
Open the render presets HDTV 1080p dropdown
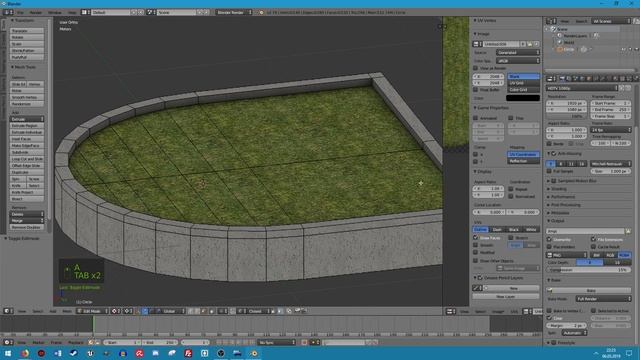pos(582,88)
